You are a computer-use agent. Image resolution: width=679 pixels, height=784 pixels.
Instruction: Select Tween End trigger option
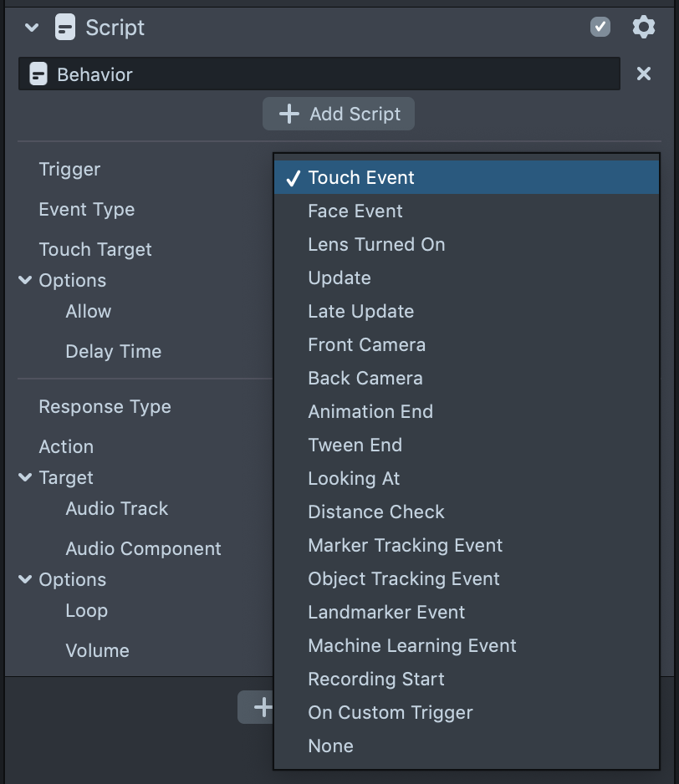point(355,445)
